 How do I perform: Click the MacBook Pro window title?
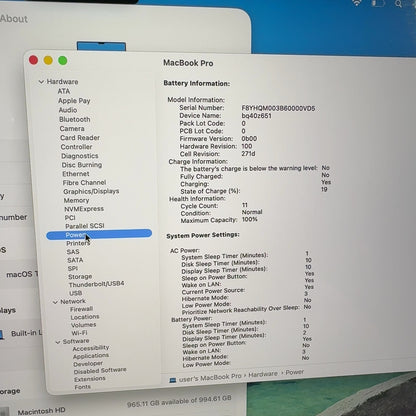[188, 63]
